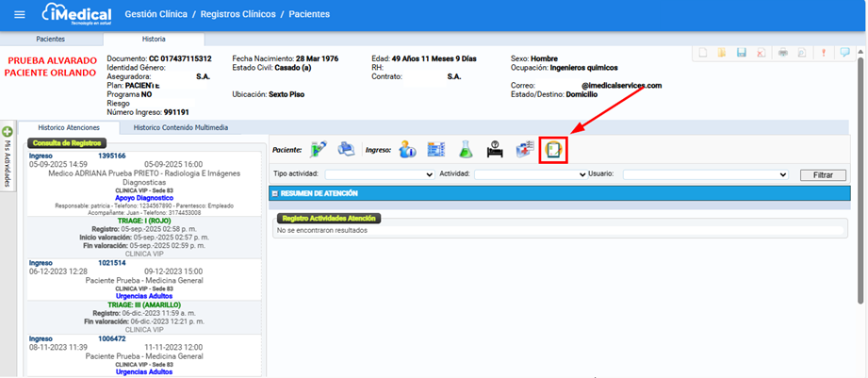
Task: Collapse the Resumen de Atención section
Action: (x=274, y=193)
